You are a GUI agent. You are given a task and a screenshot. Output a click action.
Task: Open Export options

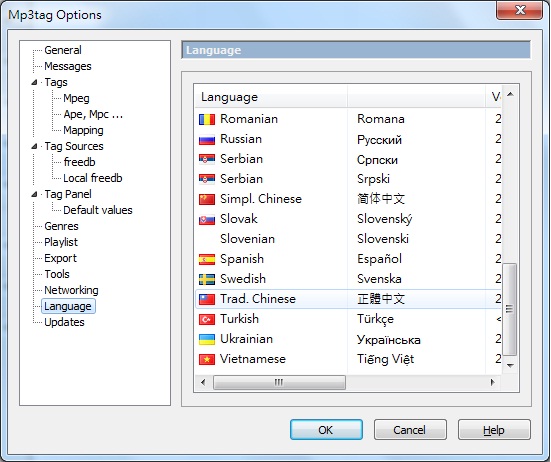pyautogui.click(x=60, y=258)
